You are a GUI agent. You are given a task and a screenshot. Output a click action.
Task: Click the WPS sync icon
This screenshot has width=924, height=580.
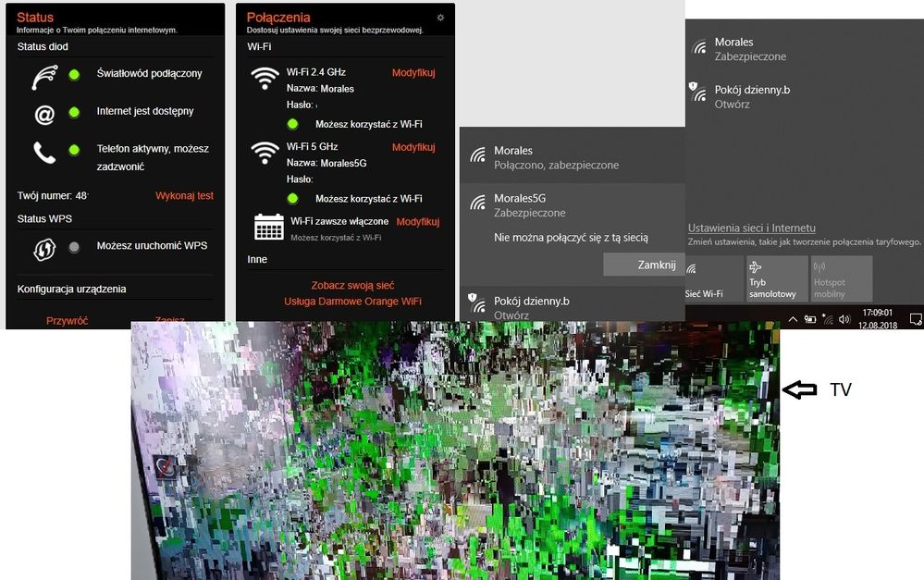click(43, 247)
